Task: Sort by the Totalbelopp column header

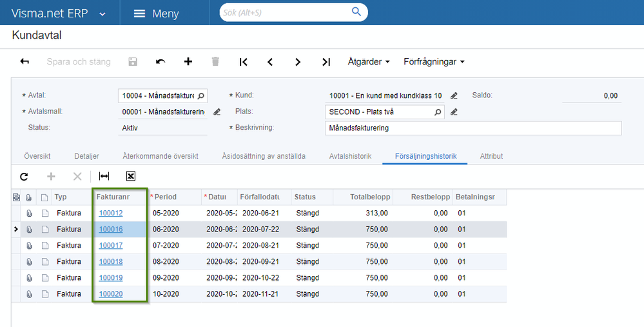Action: pos(363,197)
